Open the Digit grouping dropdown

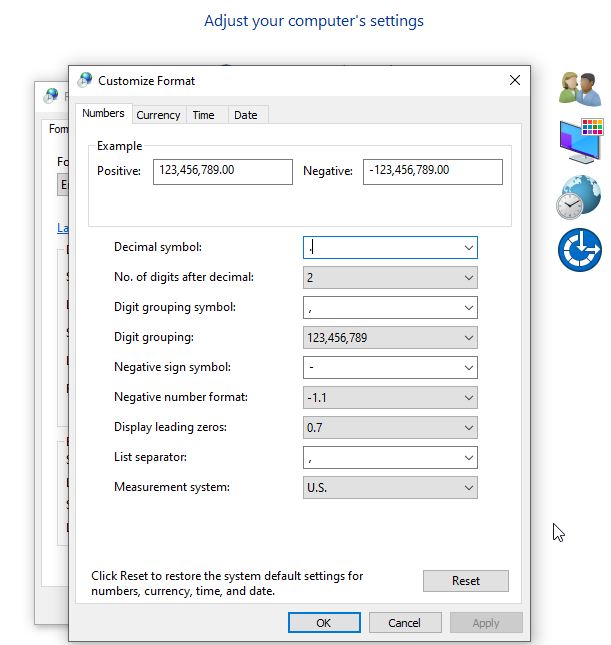(468, 338)
